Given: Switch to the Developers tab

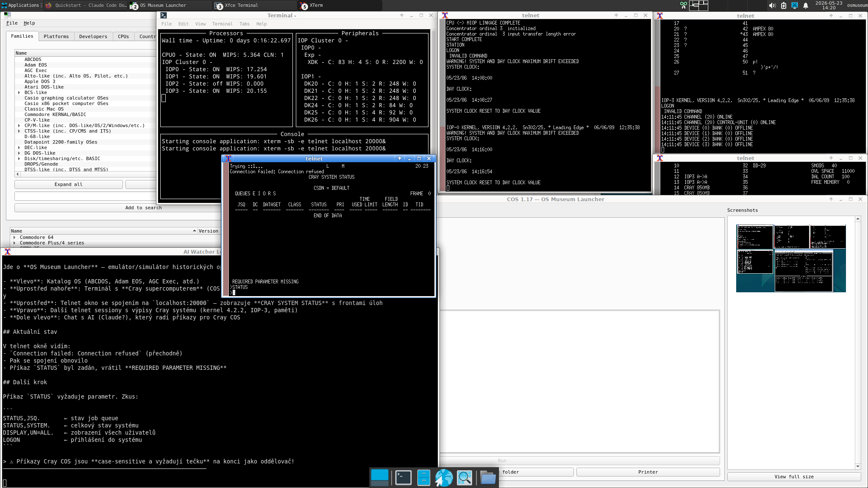Looking at the screenshot, I should pos(93,36).
